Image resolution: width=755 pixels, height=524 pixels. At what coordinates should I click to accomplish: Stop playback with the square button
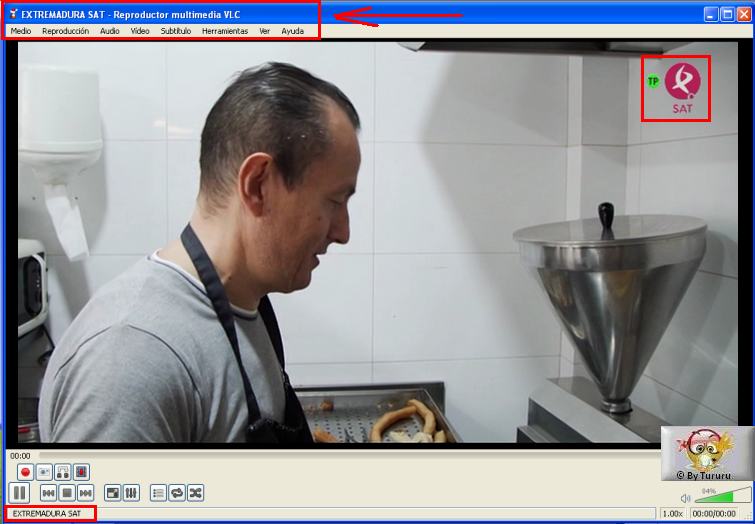[x=67, y=493]
